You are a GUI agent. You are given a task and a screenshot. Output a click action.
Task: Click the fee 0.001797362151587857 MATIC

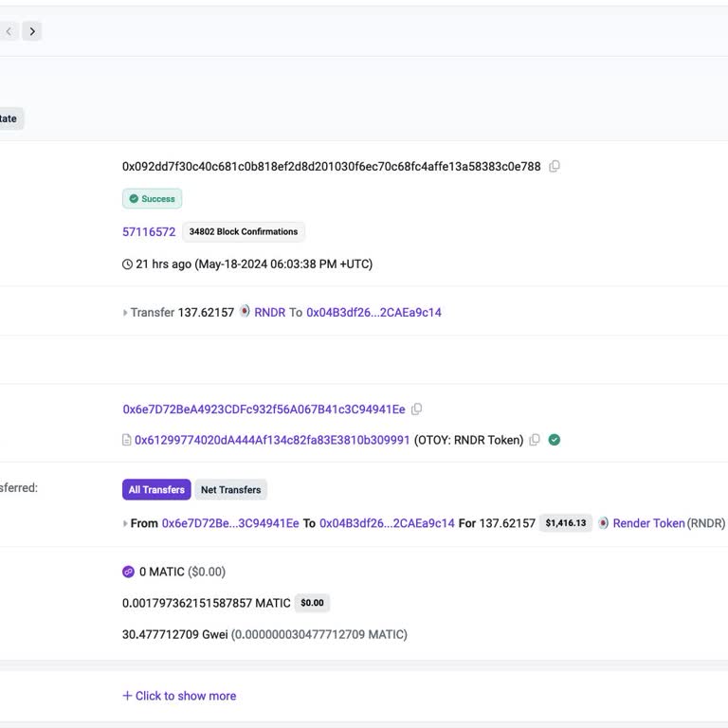tap(206, 603)
